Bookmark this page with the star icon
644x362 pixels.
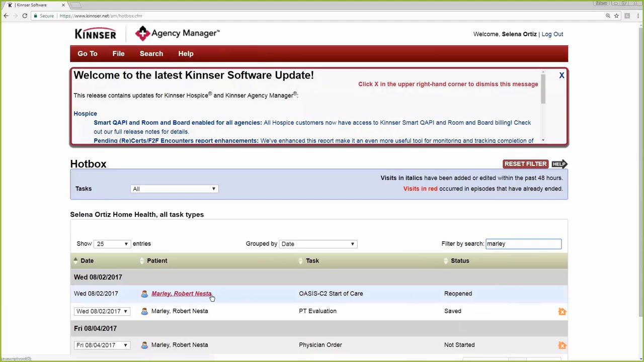[616, 16]
